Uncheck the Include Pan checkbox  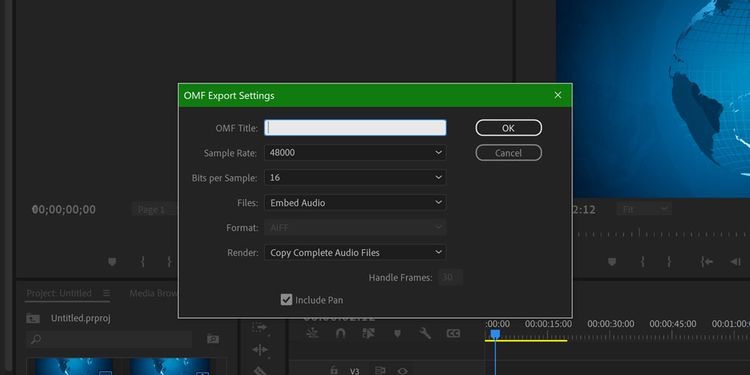click(286, 300)
